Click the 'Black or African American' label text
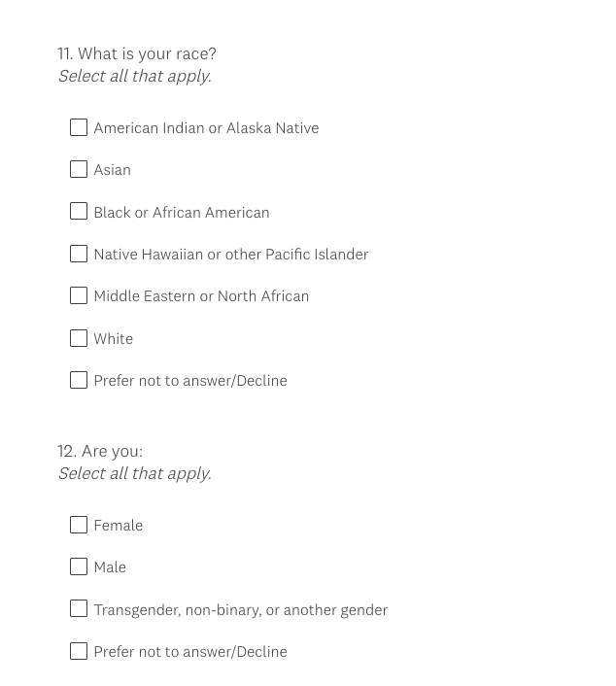 coord(181,212)
